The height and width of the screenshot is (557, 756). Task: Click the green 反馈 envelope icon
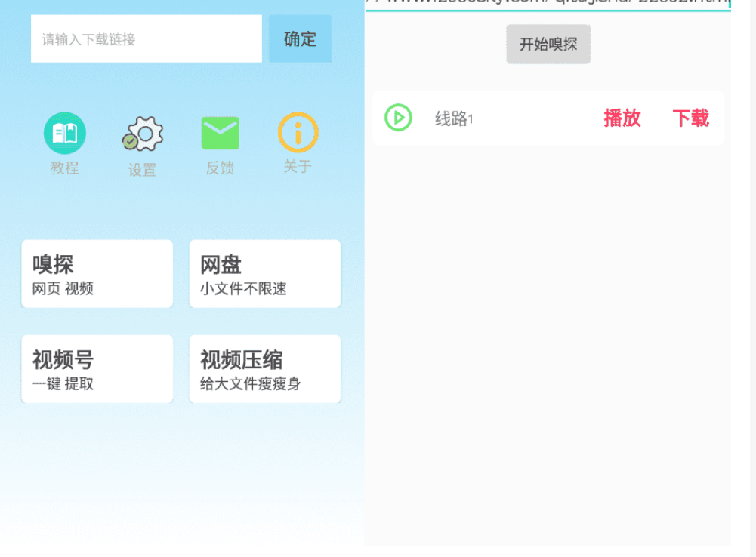[x=220, y=134]
